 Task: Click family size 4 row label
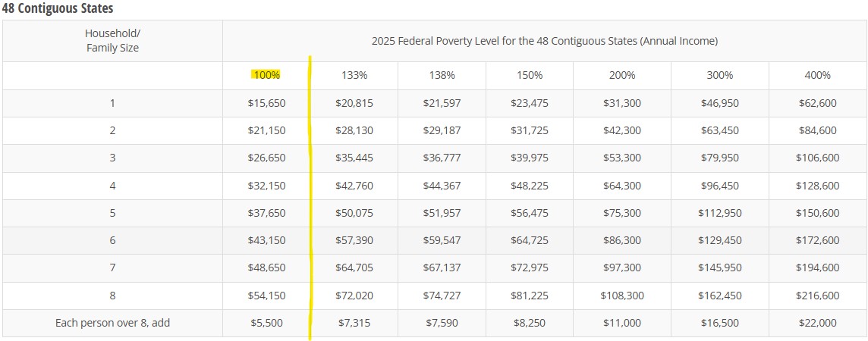(112, 186)
